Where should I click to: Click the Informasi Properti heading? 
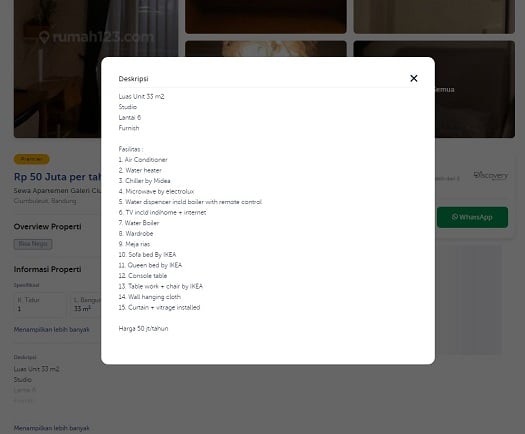[x=47, y=269]
